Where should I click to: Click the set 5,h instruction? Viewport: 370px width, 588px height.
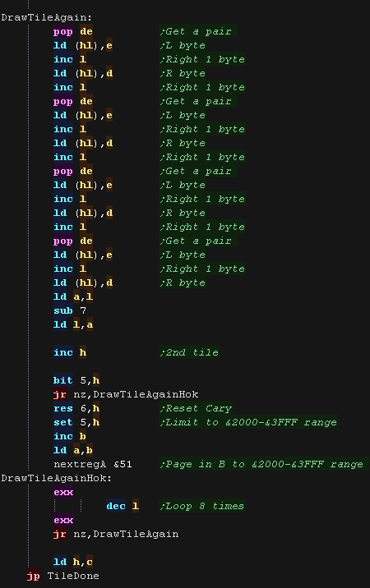[x=76, y=422]
